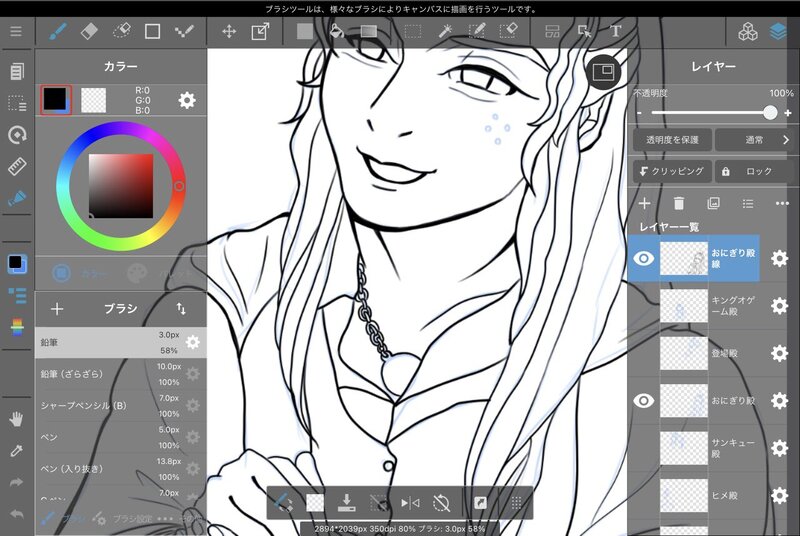Toggle the brush list sidebar button
The height and width of the screenshot is (536, 800).
coord(17,295)
